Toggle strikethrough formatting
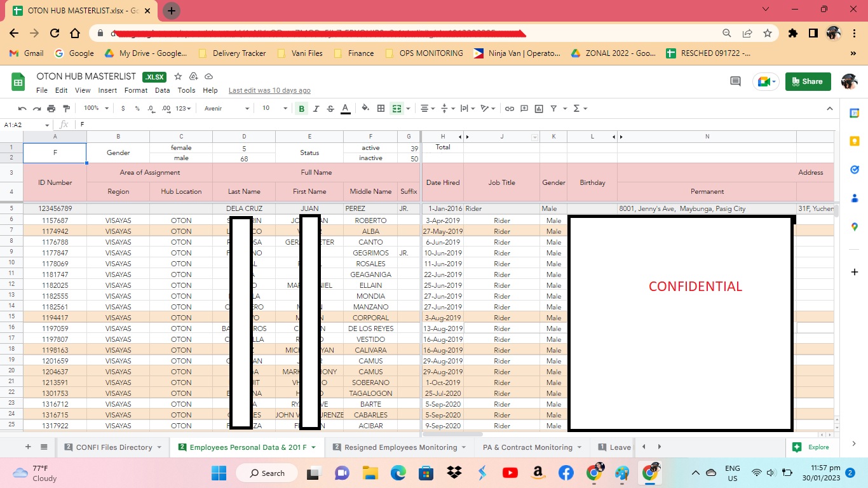The image size is (868, 488). coord(330,109)
